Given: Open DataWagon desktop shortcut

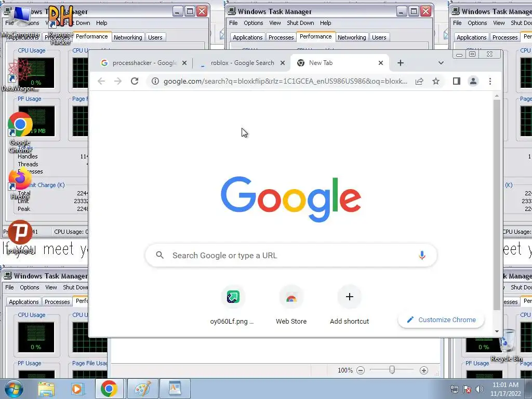Looking at the screenshot, I should pos(20,75).
